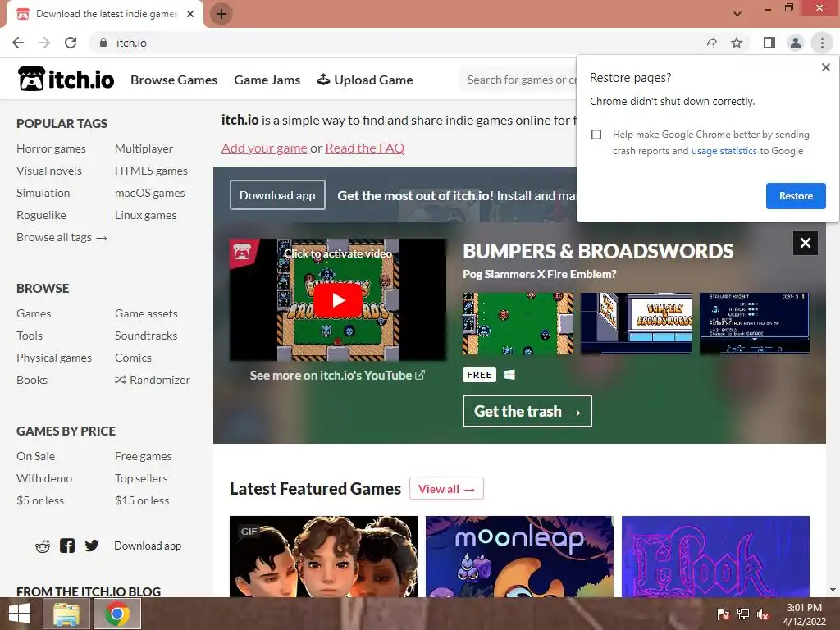Open Browse Games menu
840x630 pixels.
tap(174, 80)
